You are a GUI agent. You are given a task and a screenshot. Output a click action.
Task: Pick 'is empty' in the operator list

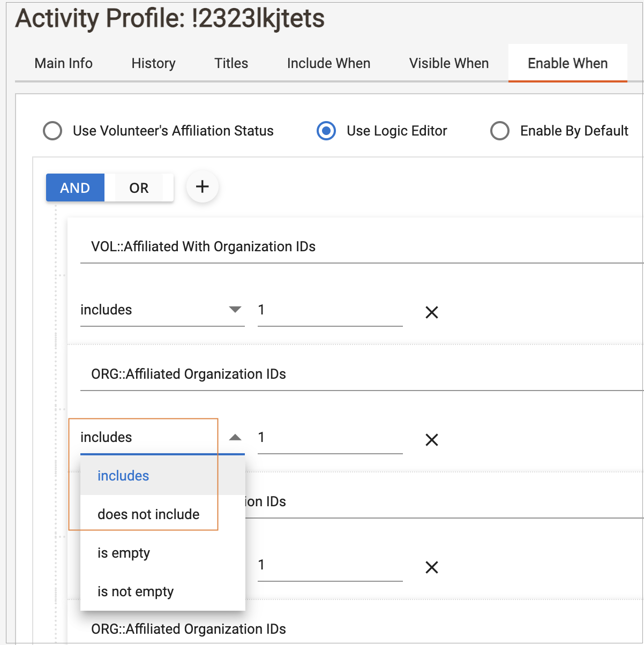point(124,553)
